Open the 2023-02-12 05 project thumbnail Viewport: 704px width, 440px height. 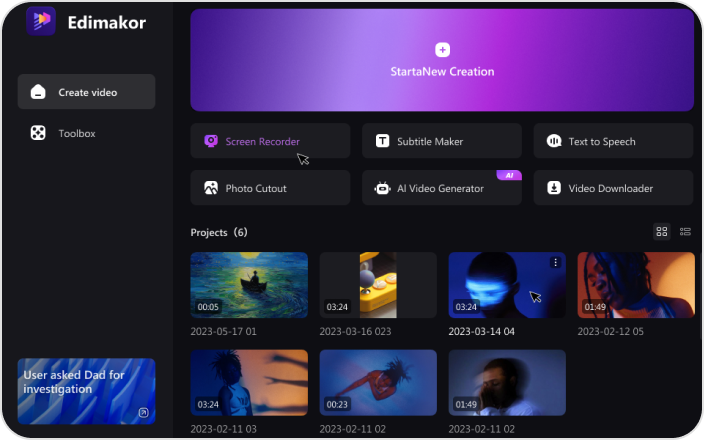pos(635,284)
